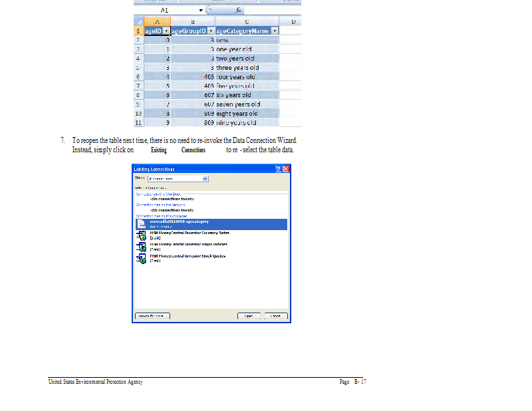Click the fx insert function icon

(x=237, y=11)
